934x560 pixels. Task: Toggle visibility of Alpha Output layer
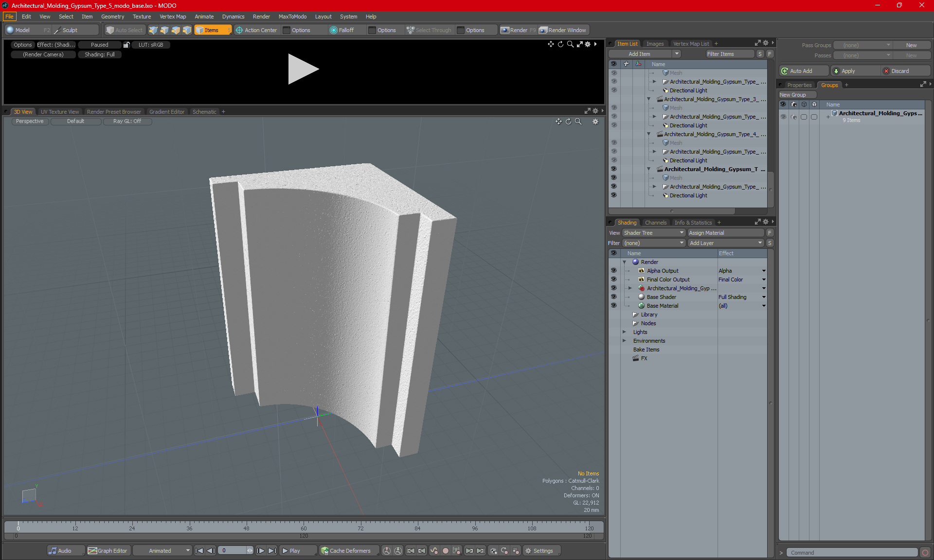coord(613,271)
